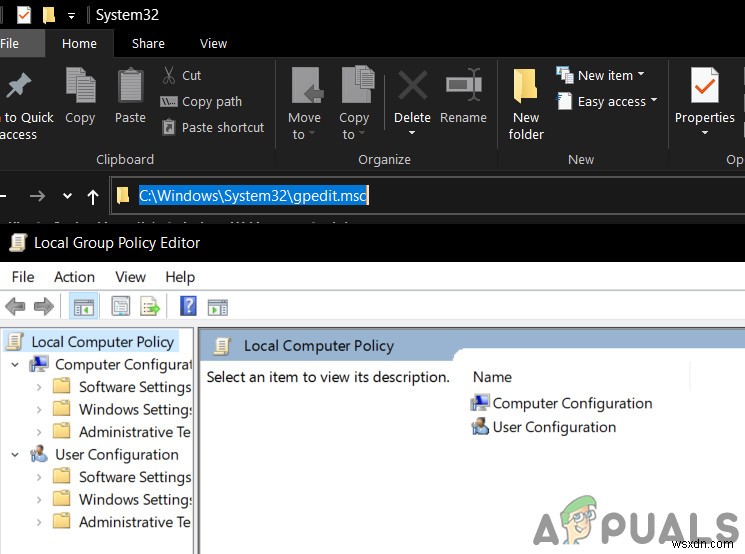Click the blue Help question mark icon
This screenshot has height=554, width=745.
[x=188, y=306]
